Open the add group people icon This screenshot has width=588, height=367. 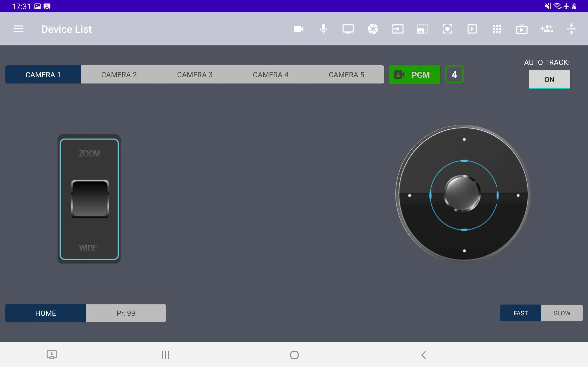pos(546,29)
